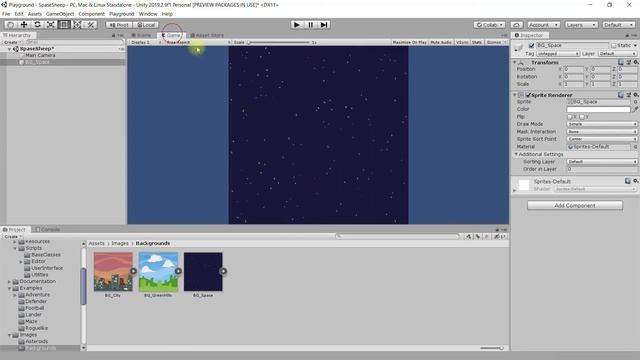Toggle Maximize On Play
Image resolution: width=640 pixels, height=360 pixels.
point(409,42)
